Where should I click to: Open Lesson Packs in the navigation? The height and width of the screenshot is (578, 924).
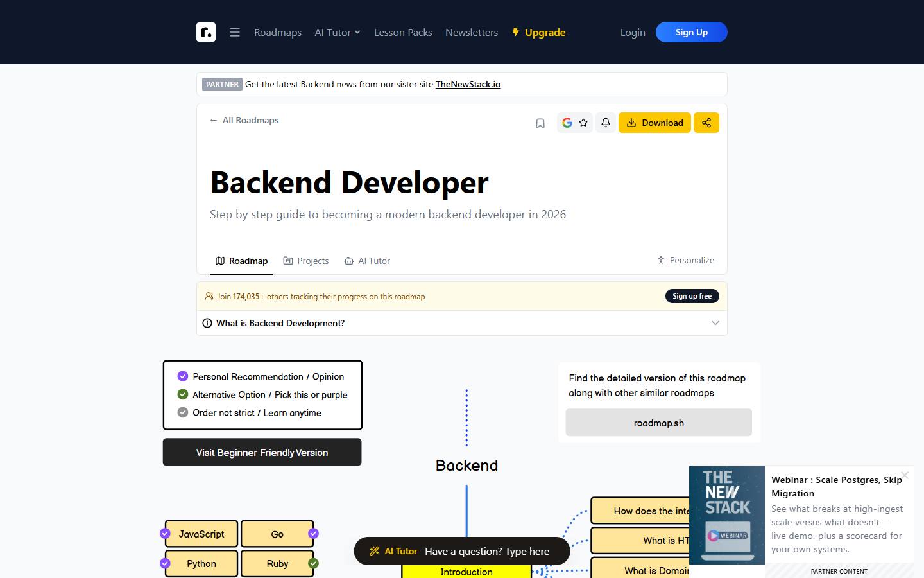[403, 32]
